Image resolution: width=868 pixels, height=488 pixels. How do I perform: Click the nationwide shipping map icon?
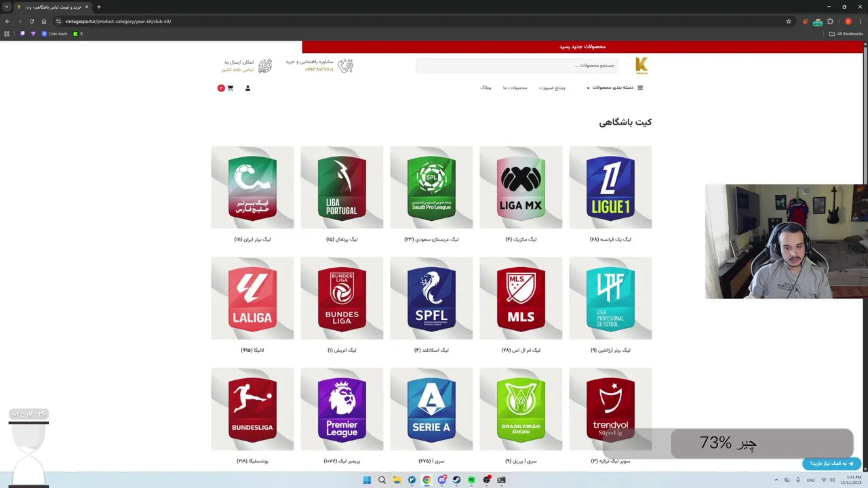(x=265, y=66)
